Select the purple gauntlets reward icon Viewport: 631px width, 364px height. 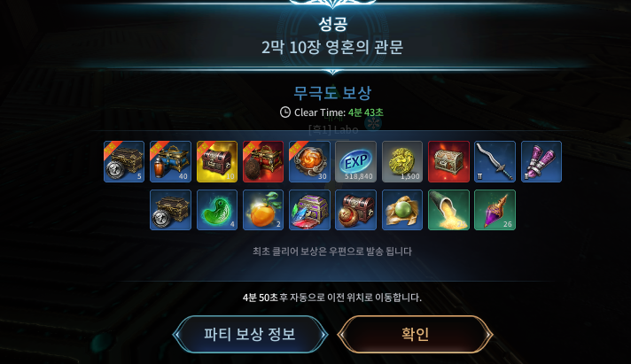(x=541, y=161)
